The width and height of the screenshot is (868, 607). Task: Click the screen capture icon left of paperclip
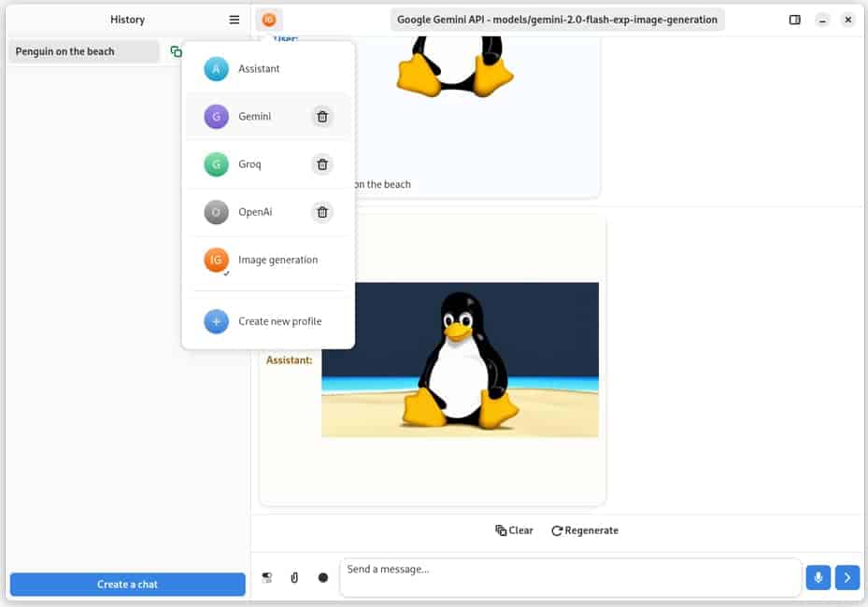point(267,578)
